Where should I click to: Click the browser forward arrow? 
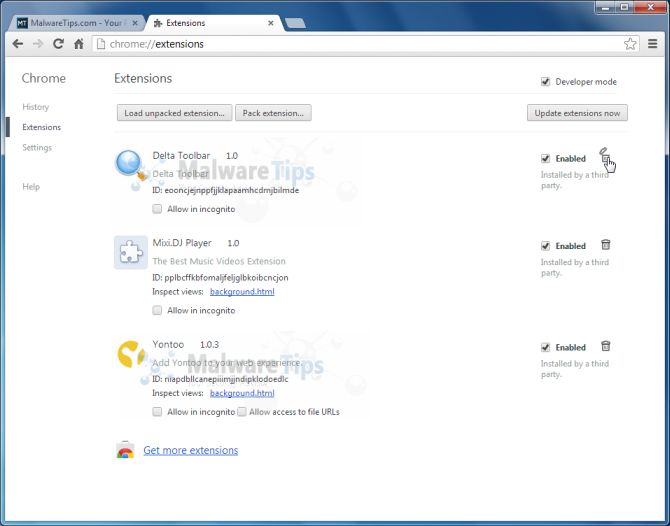coord(38,44)
